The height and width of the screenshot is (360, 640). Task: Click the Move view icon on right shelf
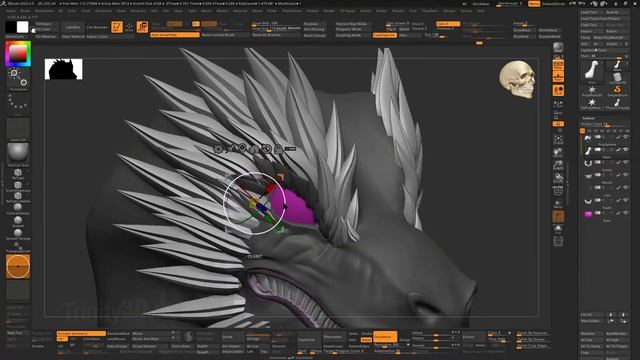coord(558,152)
